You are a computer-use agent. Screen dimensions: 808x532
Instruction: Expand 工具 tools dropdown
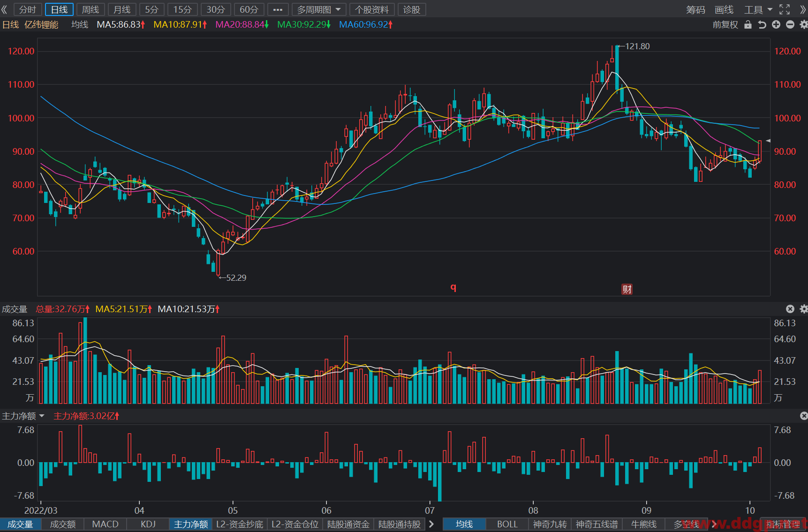pyautogui.click(x=758, y=9)
